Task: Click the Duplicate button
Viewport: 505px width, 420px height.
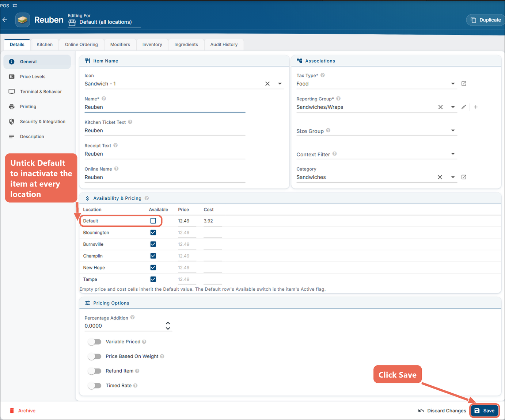Action: click(x=486, y=20)
